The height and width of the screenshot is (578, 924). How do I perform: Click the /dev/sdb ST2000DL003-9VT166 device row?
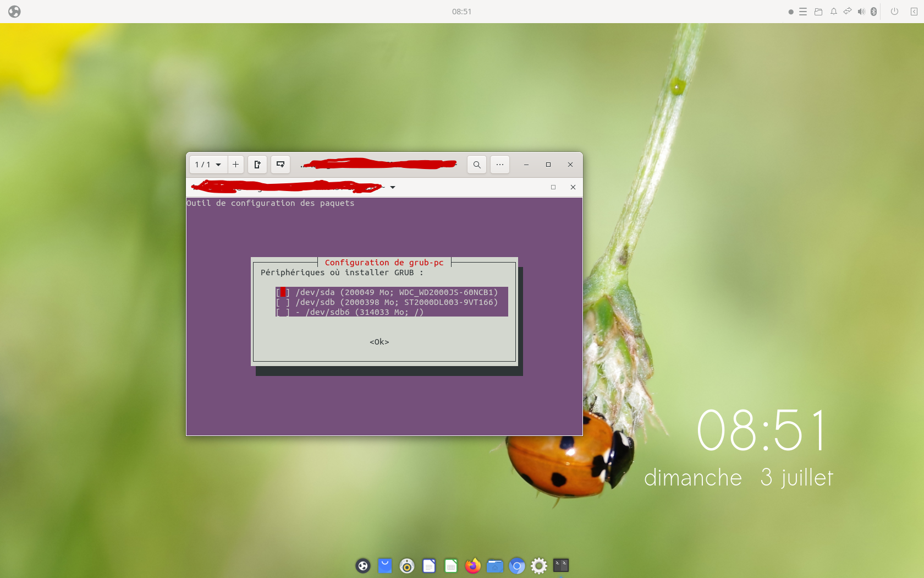click(392, 302)
